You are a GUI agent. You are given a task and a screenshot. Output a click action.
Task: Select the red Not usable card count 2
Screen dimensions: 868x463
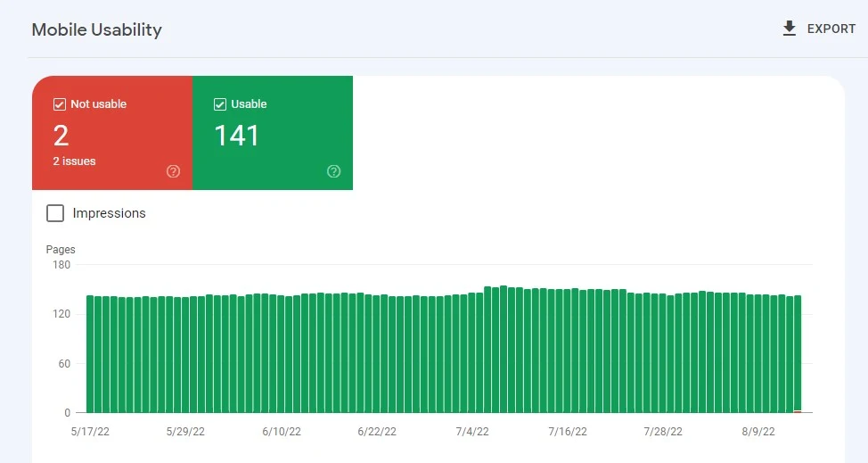click(x=61, y=136)
